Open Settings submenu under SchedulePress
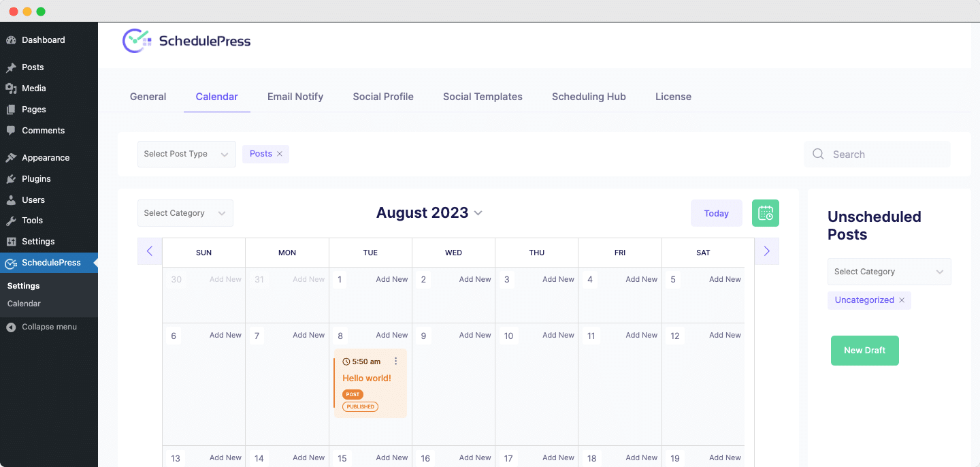Viewport: 980px width, 467px height. [24, 286]
